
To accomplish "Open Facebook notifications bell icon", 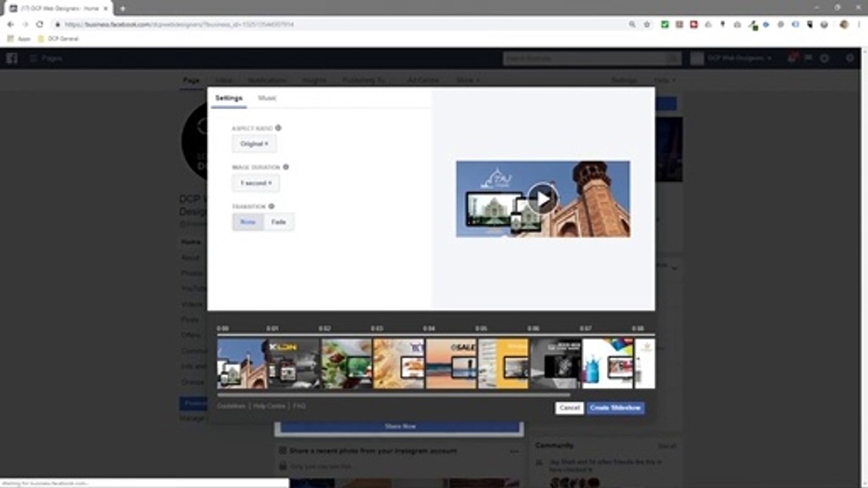I will coord(791,58).
